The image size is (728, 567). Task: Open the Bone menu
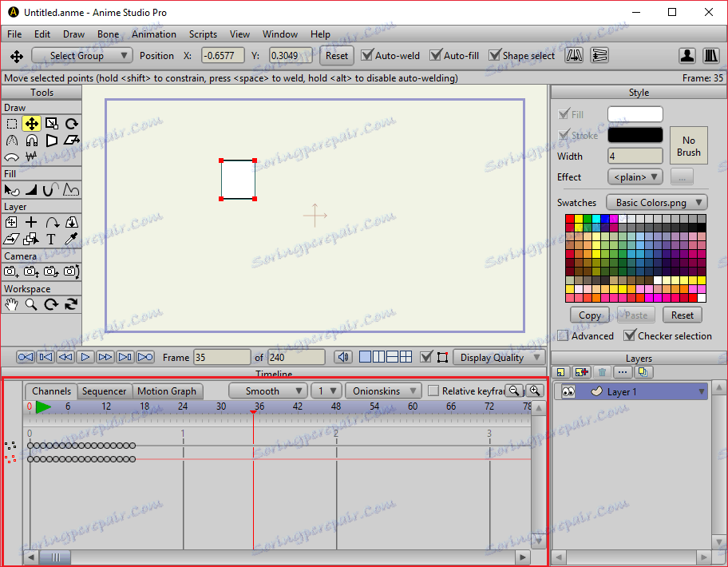tap(109, 34)
